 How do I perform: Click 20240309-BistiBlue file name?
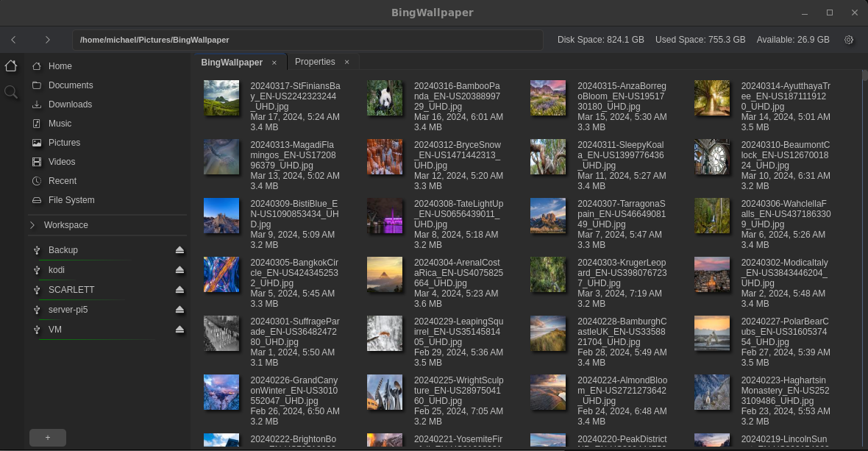[294, 214]
